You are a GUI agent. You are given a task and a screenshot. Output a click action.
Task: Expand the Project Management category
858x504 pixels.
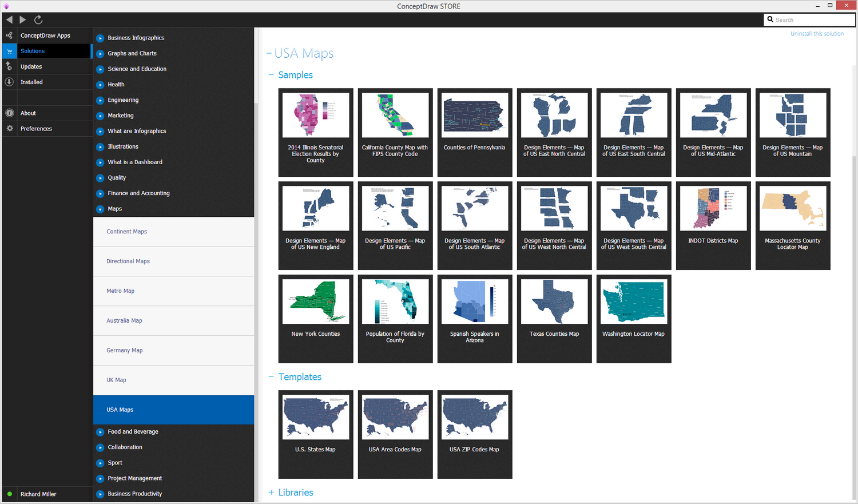100,479
